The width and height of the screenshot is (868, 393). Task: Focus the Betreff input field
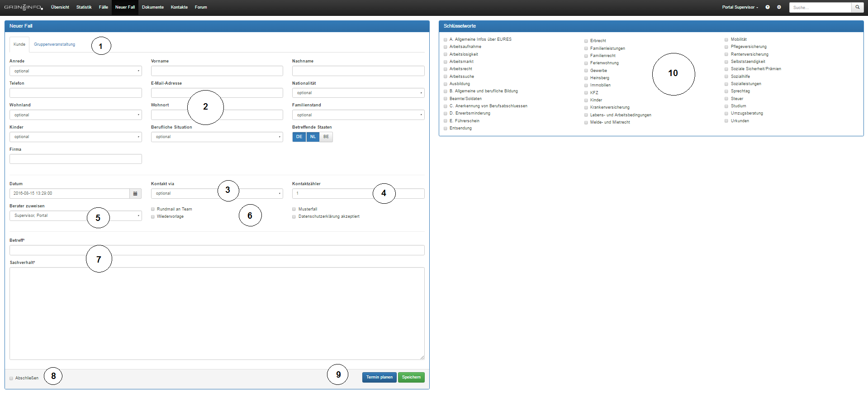coord(217,250)
